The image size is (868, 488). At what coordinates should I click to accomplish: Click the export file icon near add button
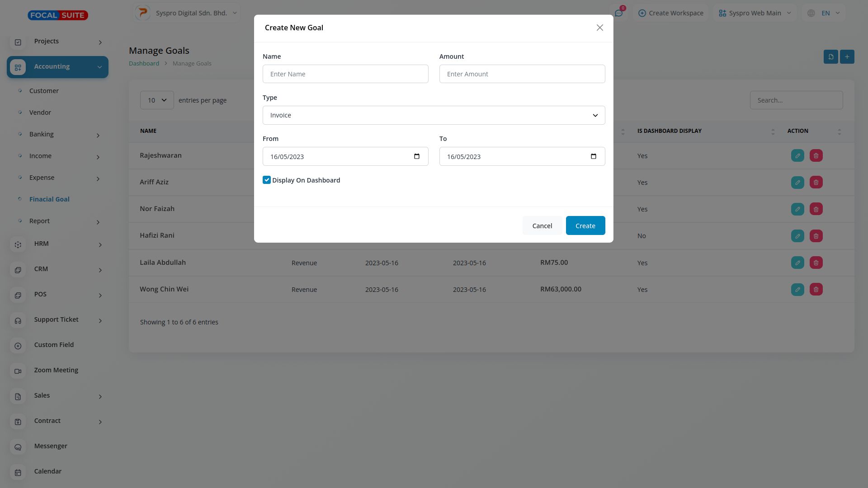tap(830, 57)
